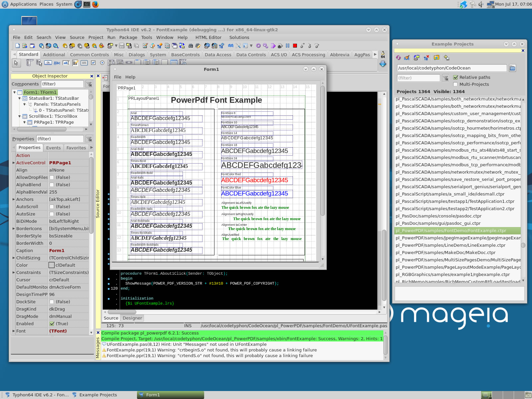Image resolution: width=532 pixels, height=399 pixels.
Task: Toggle the Enabled property checkbox
Action: (x=52, y=324)
